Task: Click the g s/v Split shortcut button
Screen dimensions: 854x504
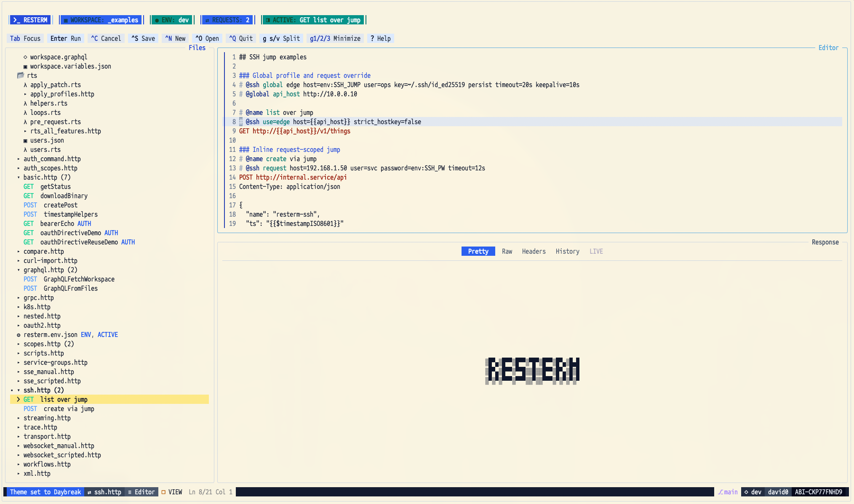Action: [x=281, y=38]
